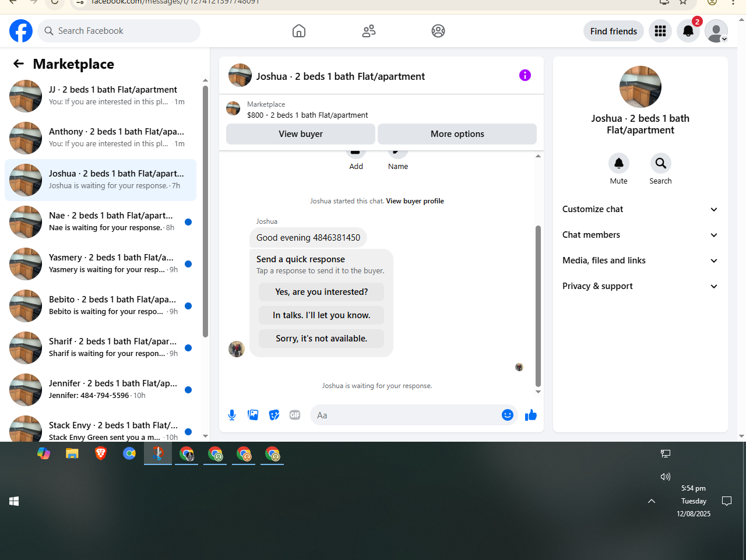Open Brave browser in the taskbar

point(101,453)
